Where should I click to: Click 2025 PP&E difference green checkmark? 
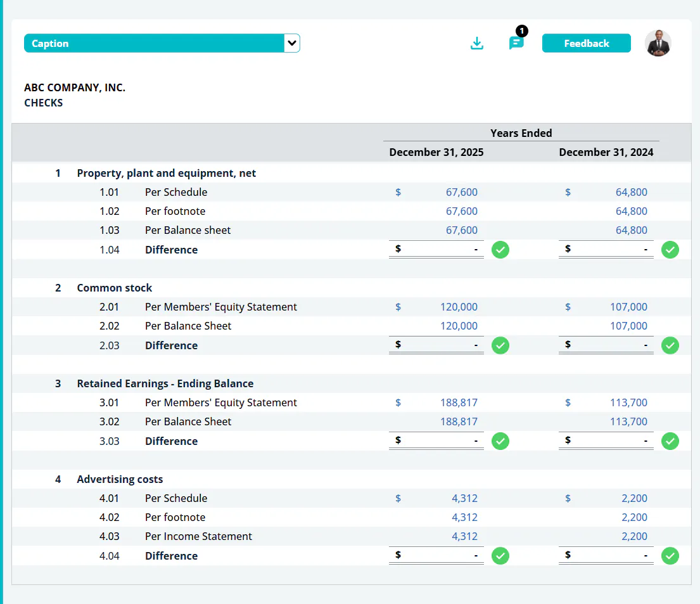500,250
